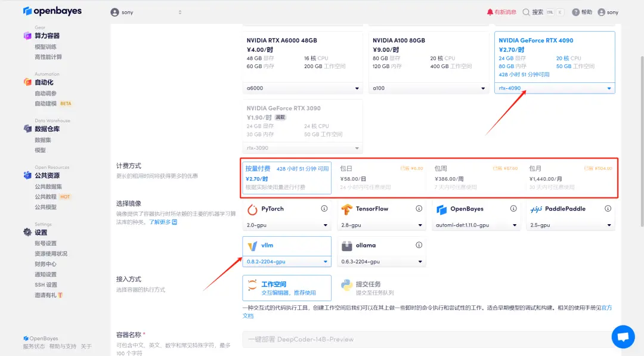644x356 pixels.
Task: Open the a6000 resource dropdown
Action: [x=303, y=88]
